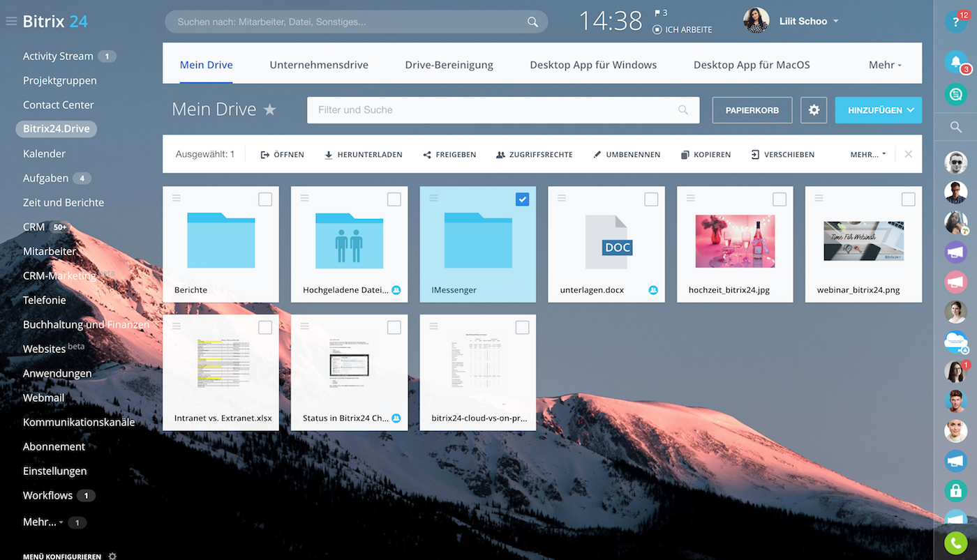Open the notifications bell icon
Image resolution: width=977 pixels, height=560 pixels.
tap(955, 61)
